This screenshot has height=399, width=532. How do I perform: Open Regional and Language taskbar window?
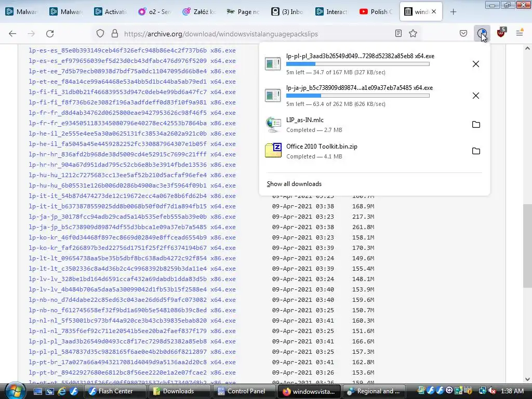(x=374, y=391)
